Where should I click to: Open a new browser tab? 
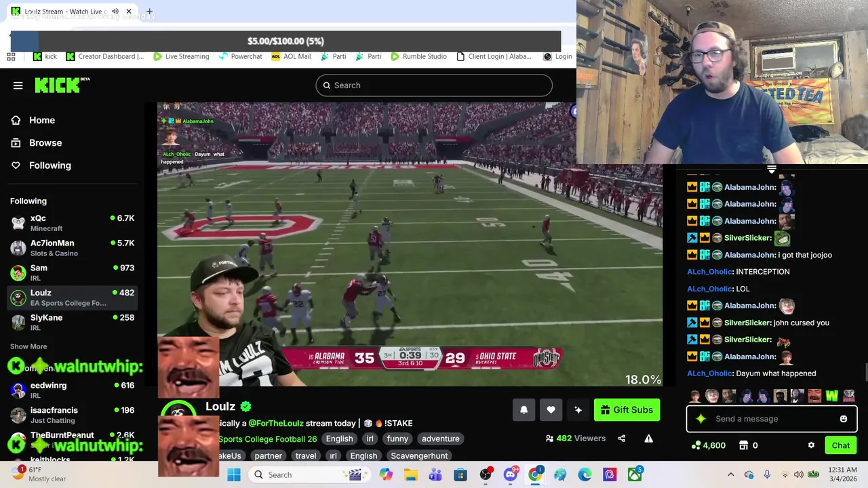[x=149, y=12]
